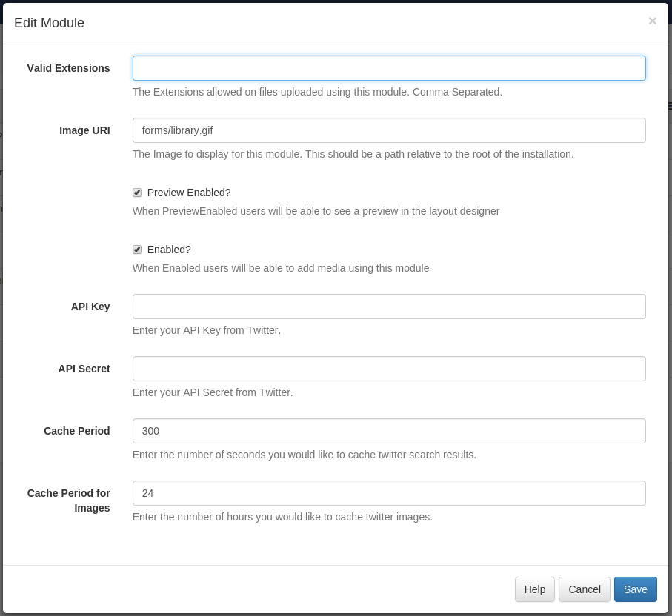The width and height of the screenshot is (672, 616).
Task: Click the 'Enabled?' label text
Action: coord(169,250)
